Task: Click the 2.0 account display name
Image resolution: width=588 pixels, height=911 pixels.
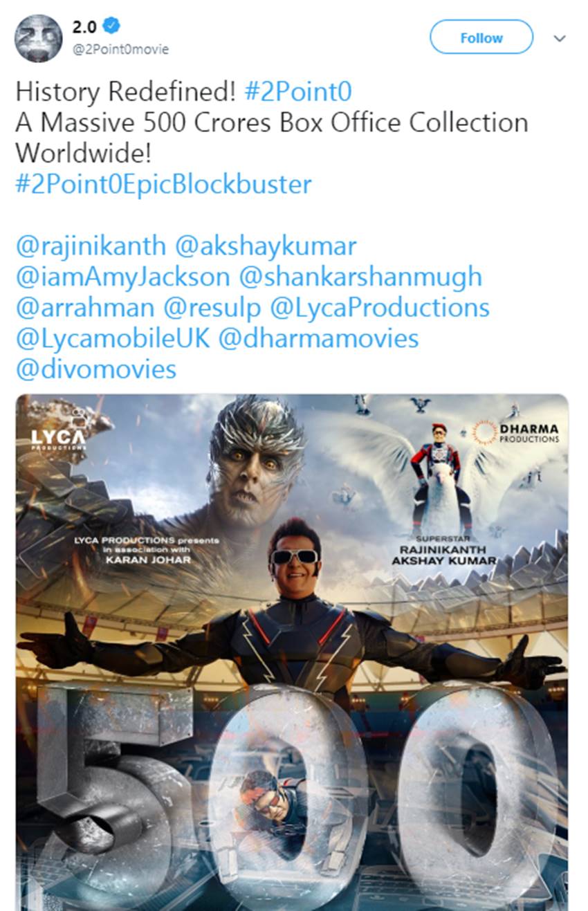Action: [x=85, y=27]
